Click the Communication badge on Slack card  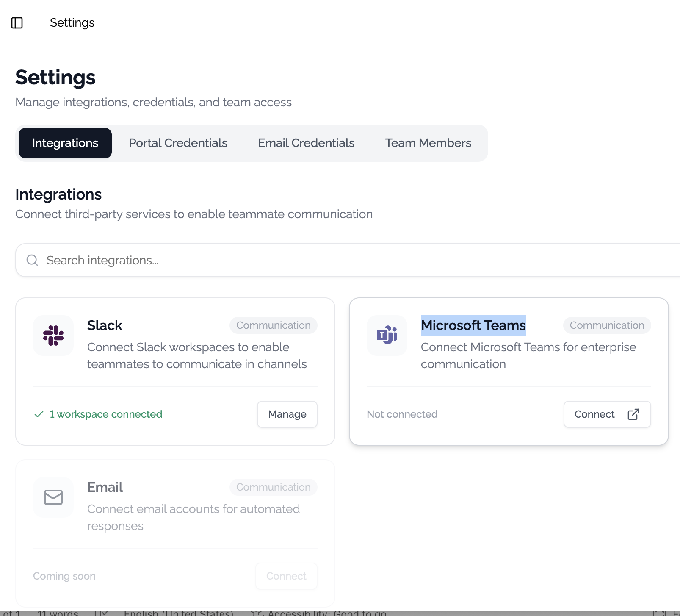click(x=273, y=325)
